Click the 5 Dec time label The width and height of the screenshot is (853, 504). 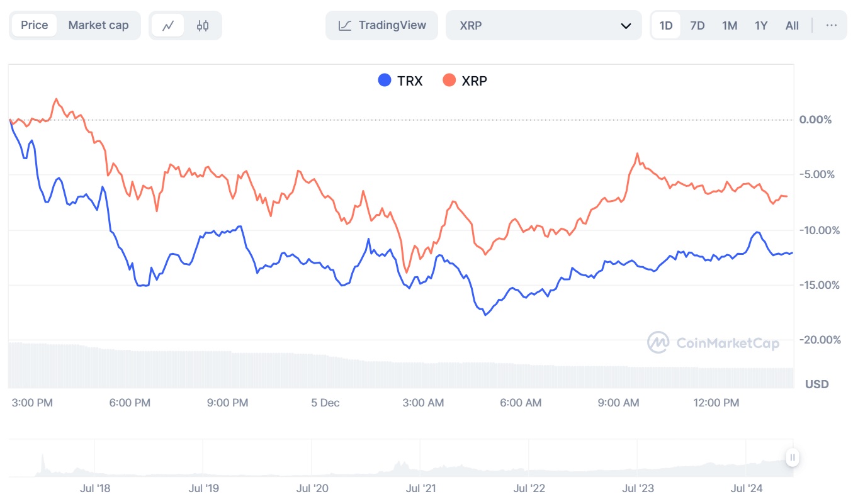325,403
